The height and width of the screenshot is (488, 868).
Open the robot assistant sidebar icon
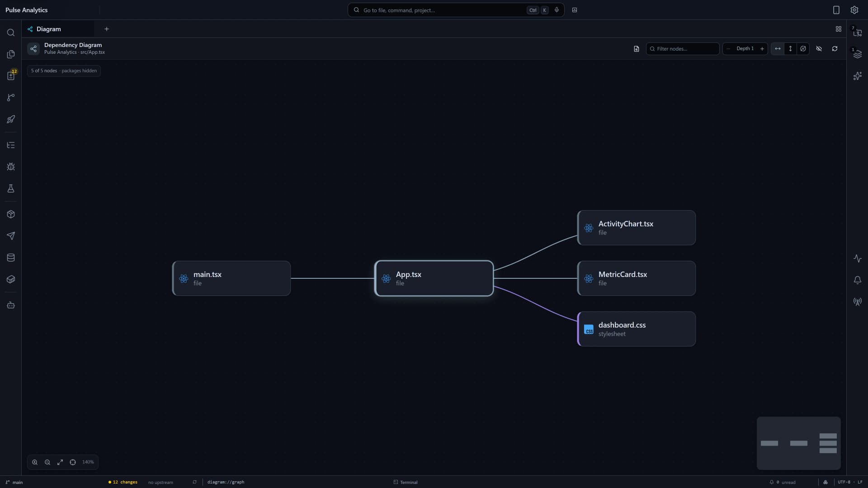pos(11,305)
